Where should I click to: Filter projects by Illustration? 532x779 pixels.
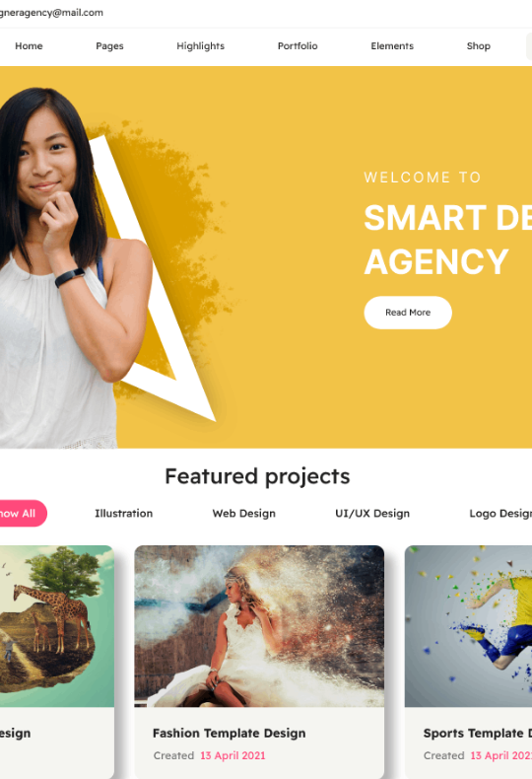pos(123,513)
